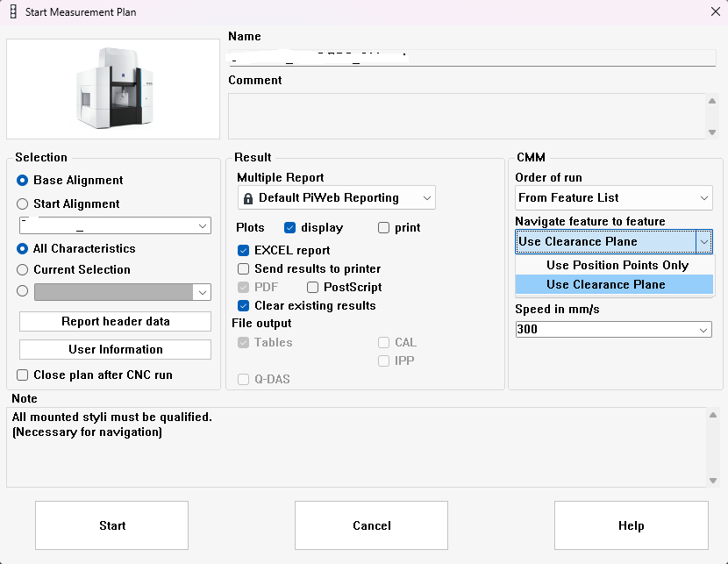Image resolution: width=728 pixels, height=564 pixels.
Task: Click the app icon in title bar
Action: point(12,12)
